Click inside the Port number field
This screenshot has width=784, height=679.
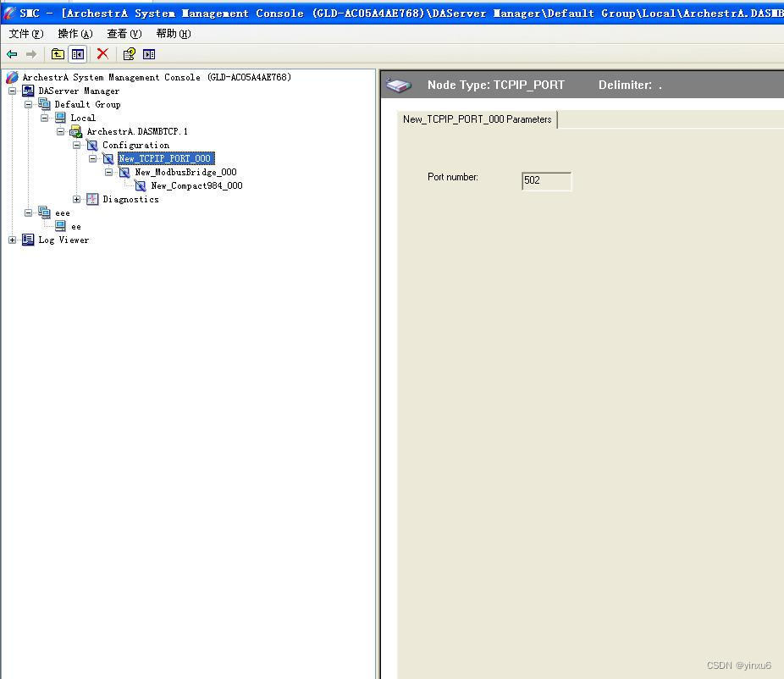[x=546, y=180]
